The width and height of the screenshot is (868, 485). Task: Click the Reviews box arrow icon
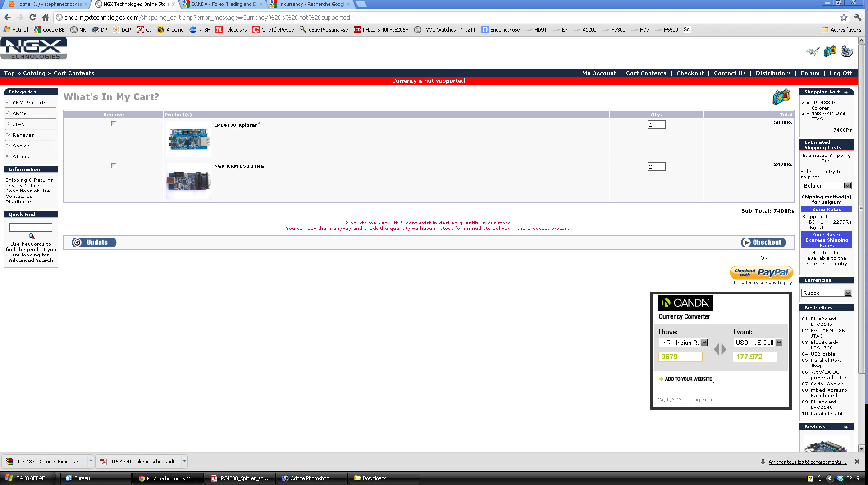(x=846, y=427)
